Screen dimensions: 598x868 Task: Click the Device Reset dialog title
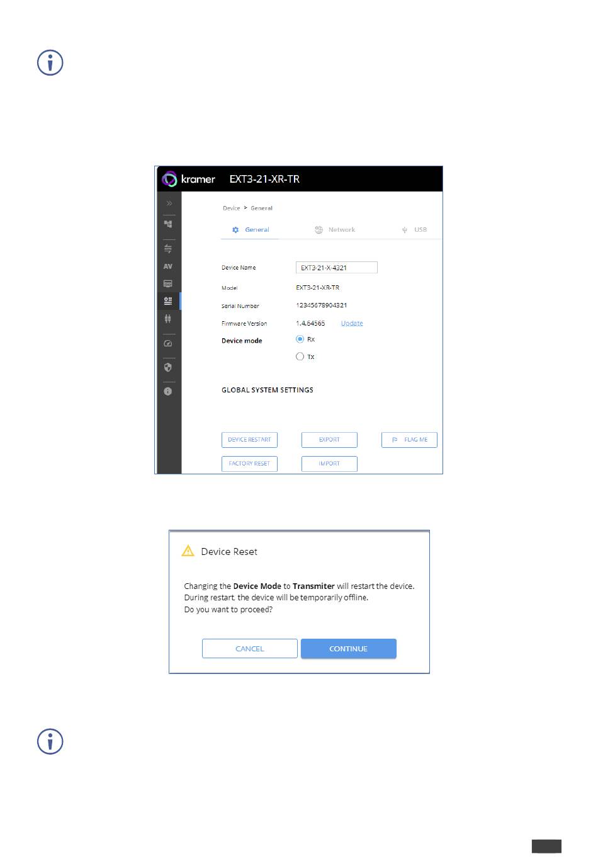229,552
